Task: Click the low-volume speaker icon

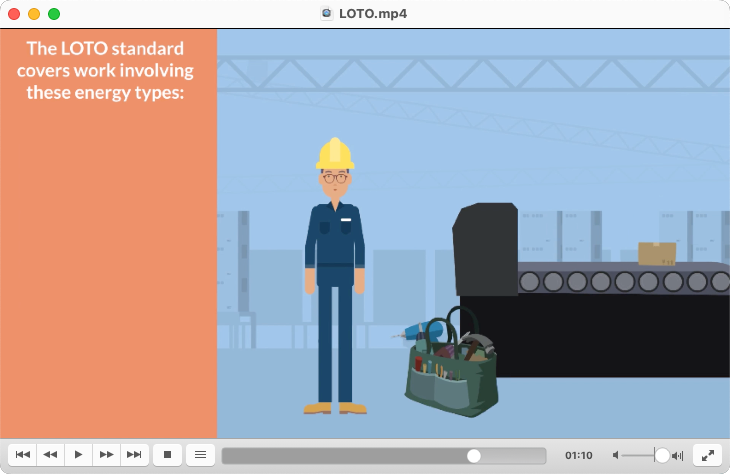Action: tap(616, 455)
